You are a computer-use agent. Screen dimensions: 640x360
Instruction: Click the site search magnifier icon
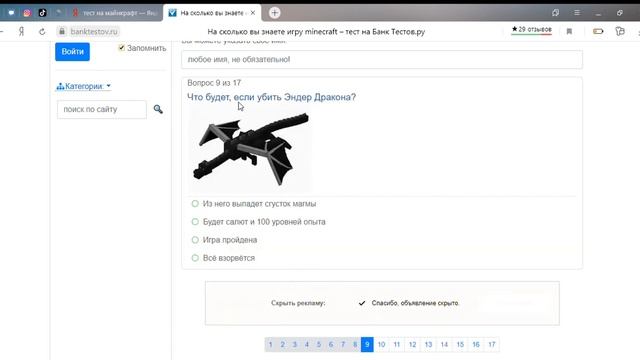[x=158, y=109]
